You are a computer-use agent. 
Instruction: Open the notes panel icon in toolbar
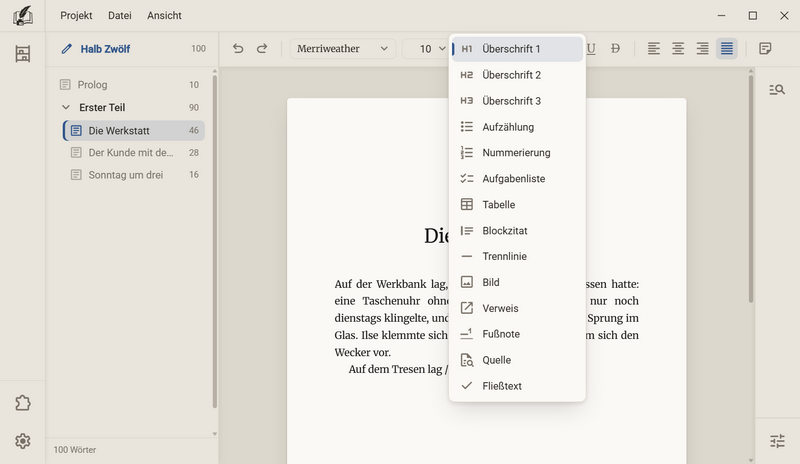765,48
